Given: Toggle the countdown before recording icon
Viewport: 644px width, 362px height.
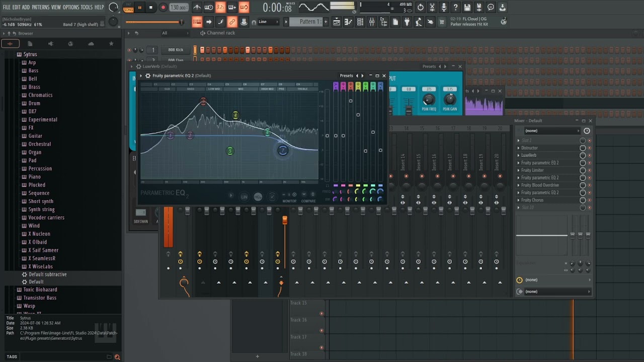Looking at the screenshot, I should [x=220, y=8].
